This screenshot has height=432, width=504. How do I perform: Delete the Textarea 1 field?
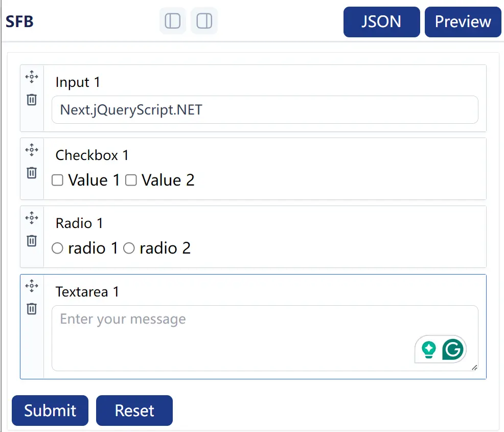(32, 309)
